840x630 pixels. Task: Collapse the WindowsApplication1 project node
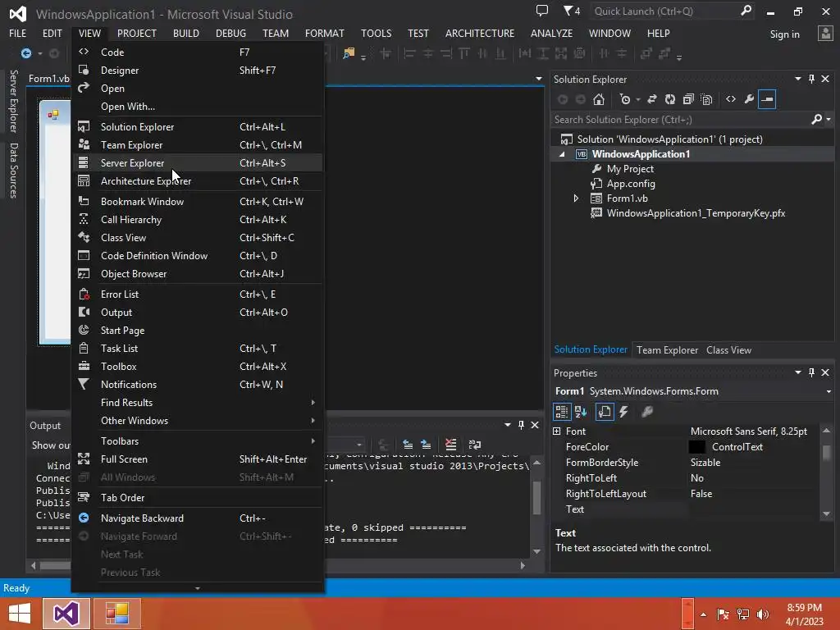[x=562, y=154]
